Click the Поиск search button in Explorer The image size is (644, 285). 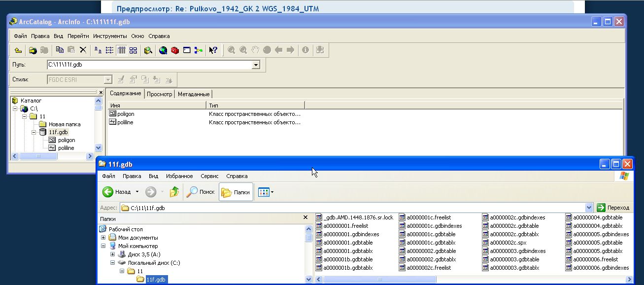(x=201, y=192)
